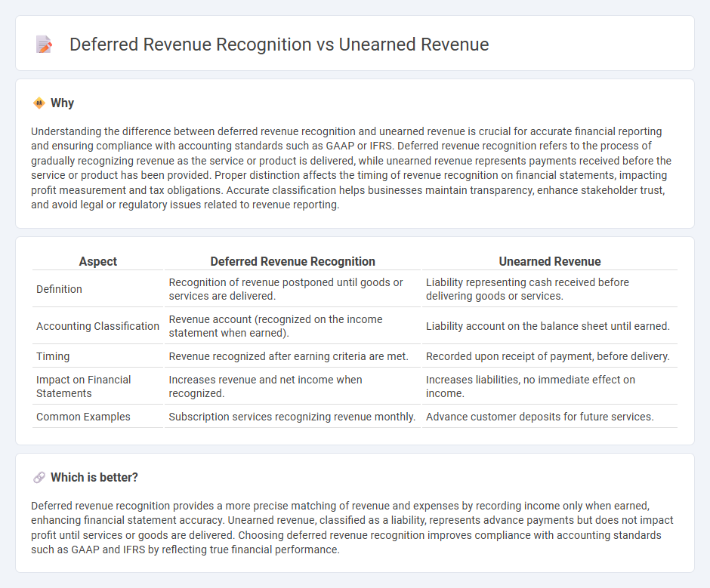Image resolution: width=710 pixels, height=588 pixels.
Task: Select the Accounting Classification row label
Action: click(97, 326)
